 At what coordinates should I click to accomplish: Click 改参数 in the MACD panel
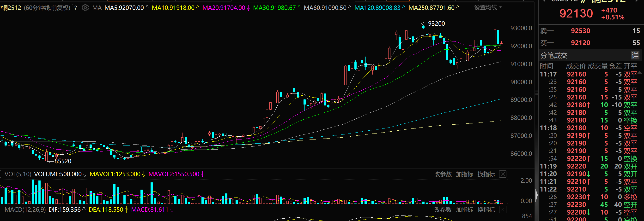pos(443,209)
